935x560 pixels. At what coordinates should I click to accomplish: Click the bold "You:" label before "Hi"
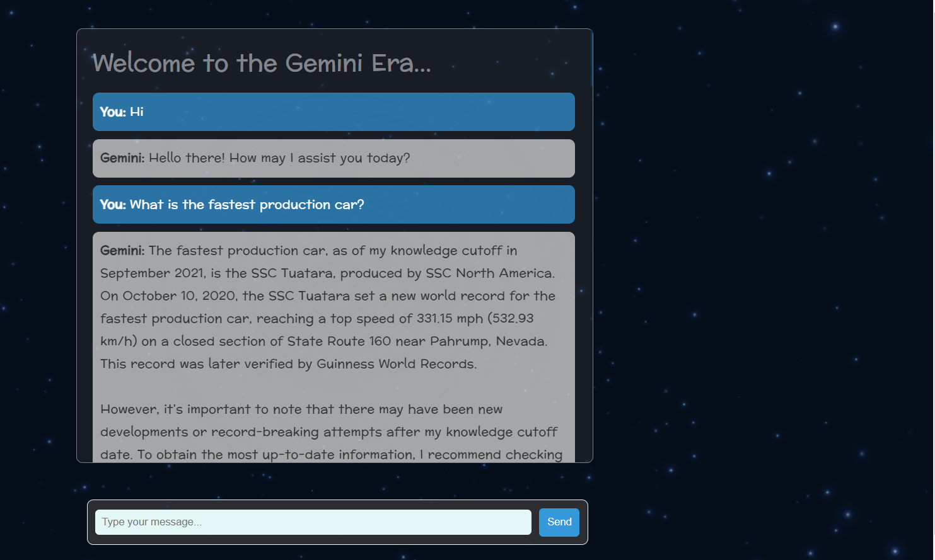tap(113, 112)
